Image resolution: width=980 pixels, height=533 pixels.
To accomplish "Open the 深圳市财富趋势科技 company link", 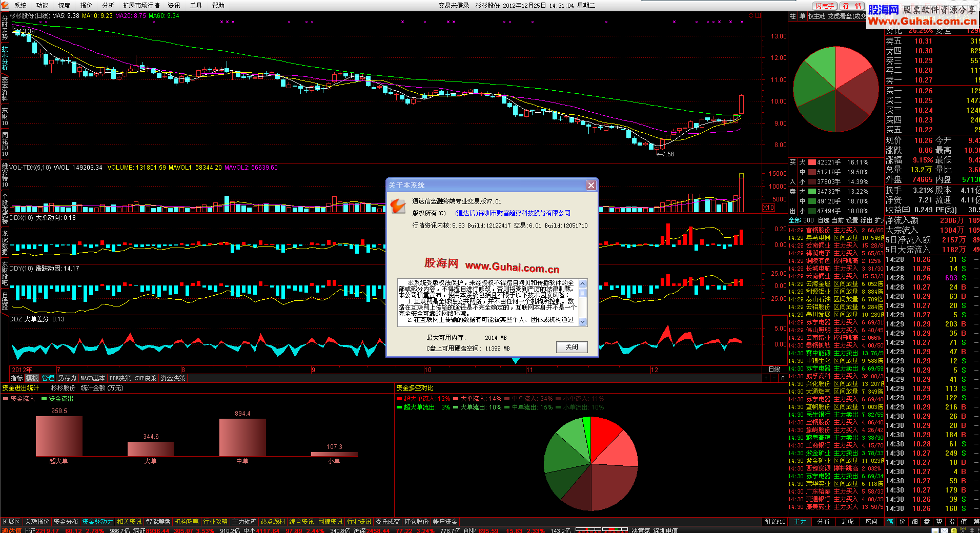I will (513, 213).
